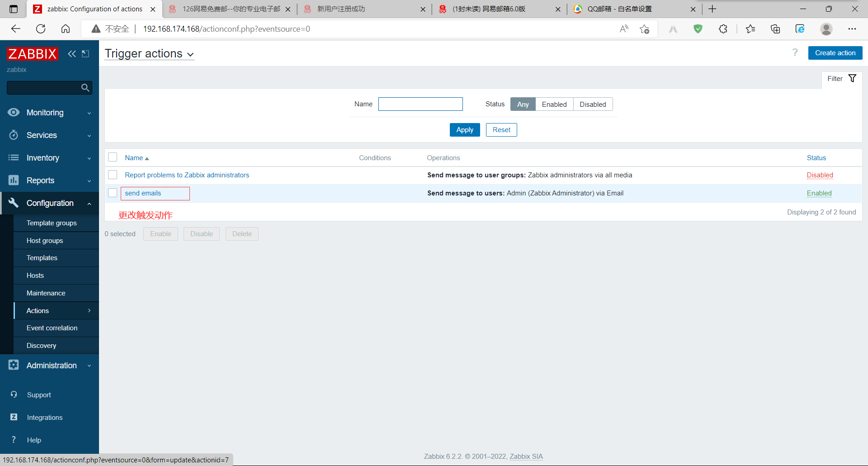
Task: Click the read aloud icon in the address bar
Action: click(624, 29)
